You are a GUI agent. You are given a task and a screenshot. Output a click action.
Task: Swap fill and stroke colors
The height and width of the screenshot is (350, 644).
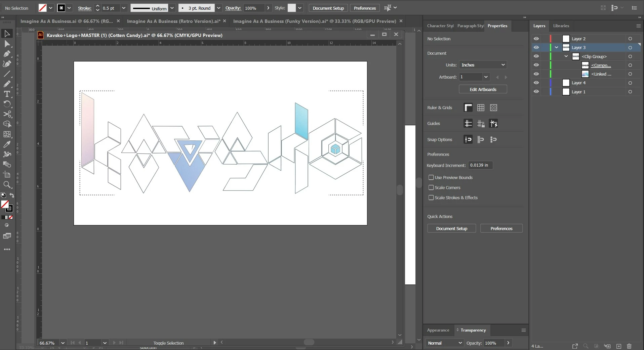12,195
